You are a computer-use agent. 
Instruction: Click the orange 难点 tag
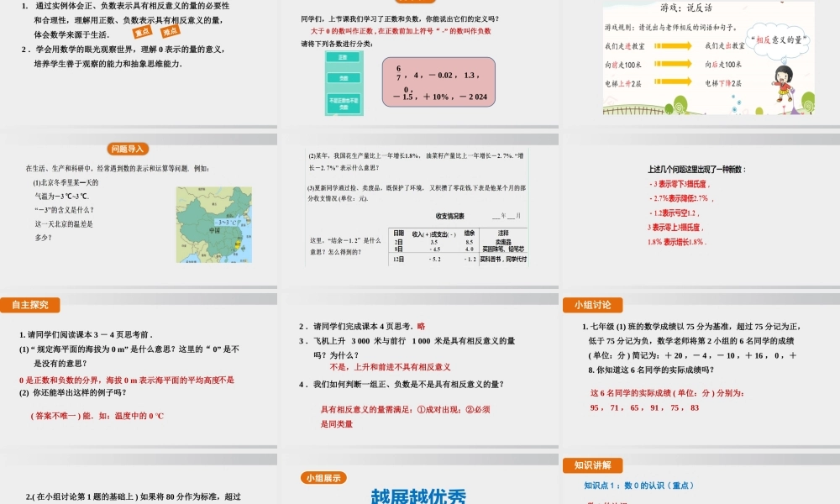coord(170,31)
